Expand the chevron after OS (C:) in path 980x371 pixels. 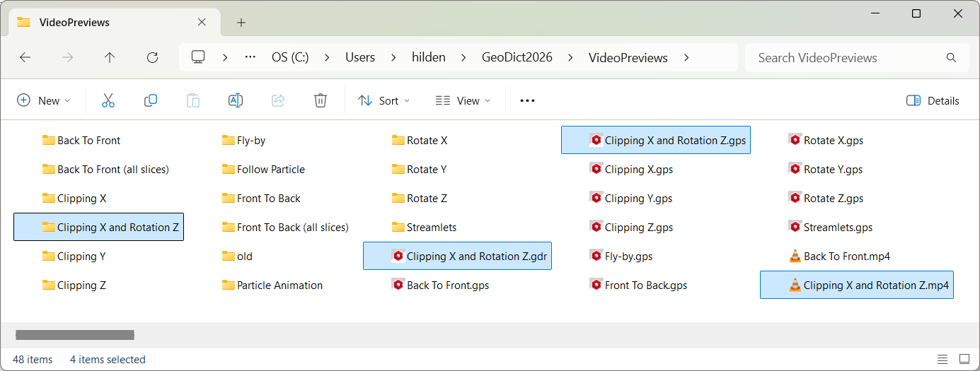pos(327,58)
